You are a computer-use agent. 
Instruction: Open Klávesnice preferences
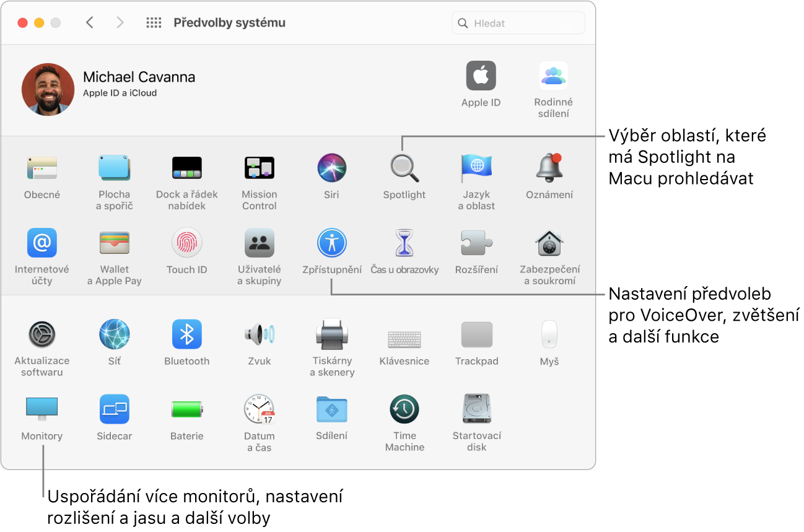pos(404,339)
